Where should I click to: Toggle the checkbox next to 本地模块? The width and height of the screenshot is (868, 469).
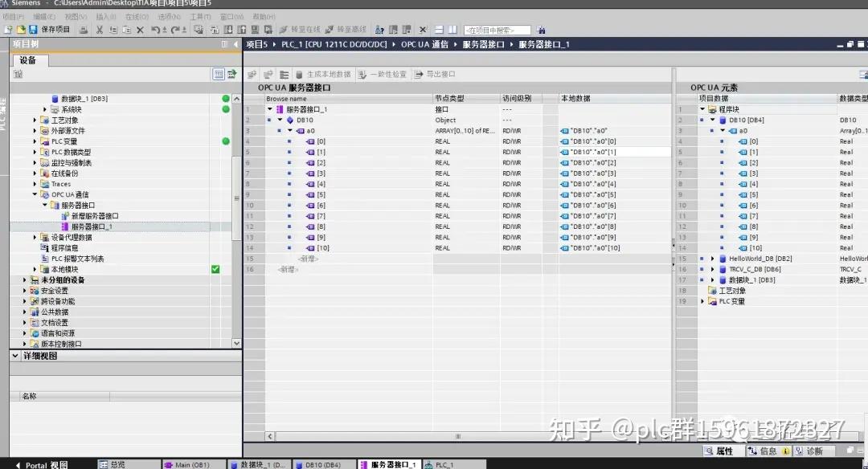click(215, 268)
